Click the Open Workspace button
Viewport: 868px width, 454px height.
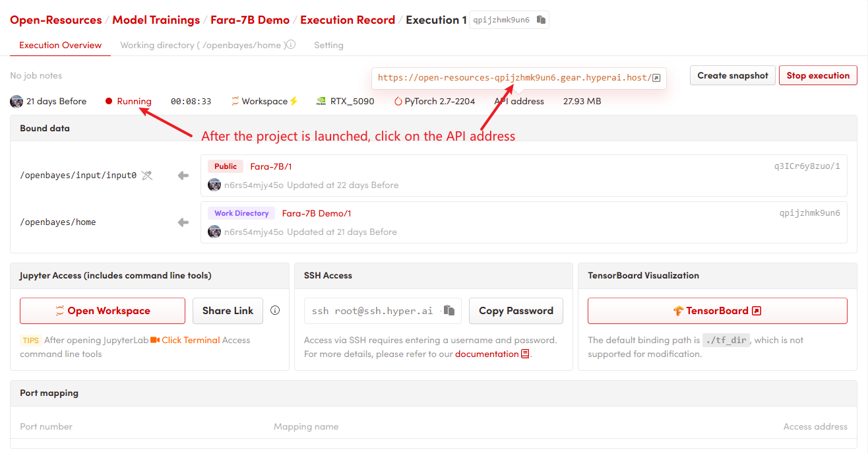[x=102, y=311]
